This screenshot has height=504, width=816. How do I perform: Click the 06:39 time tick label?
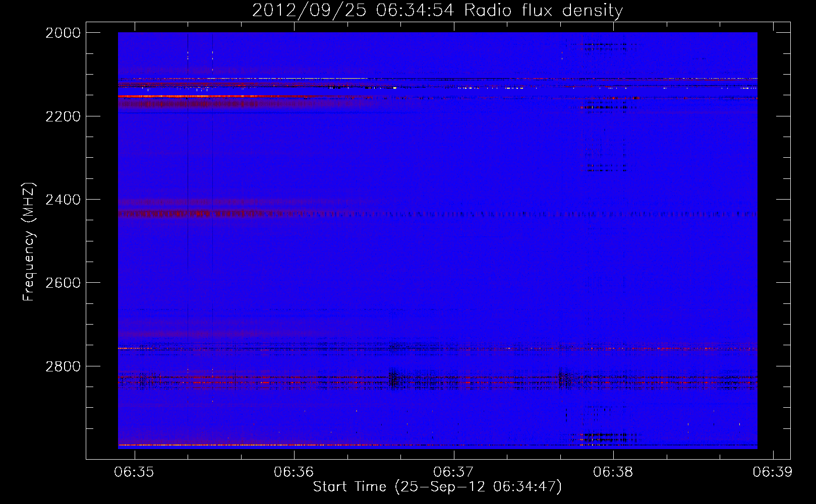[x=773, y=472]
